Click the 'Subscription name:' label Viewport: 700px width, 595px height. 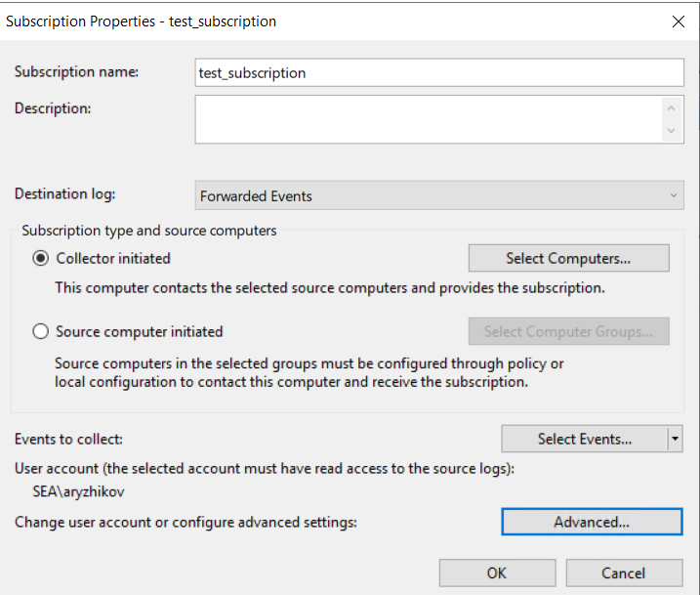coord(77,71)
